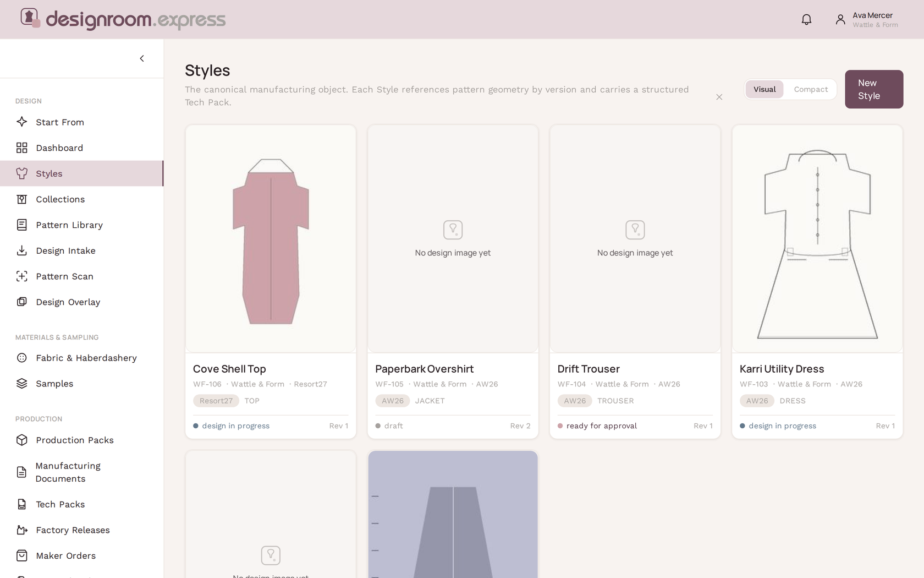924x578 pixels.
Task: Open Factory Releases section
Action: [81, 530]
